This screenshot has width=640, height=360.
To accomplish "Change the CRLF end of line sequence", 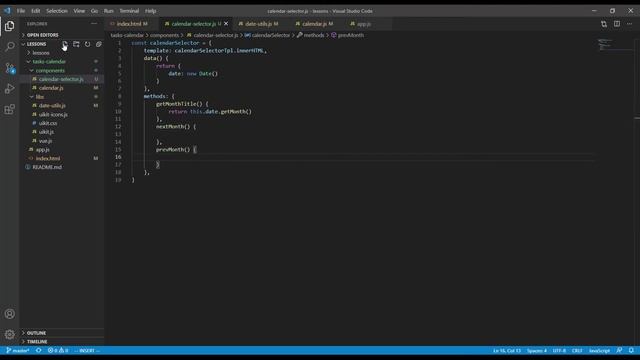I will click(577, 351).
